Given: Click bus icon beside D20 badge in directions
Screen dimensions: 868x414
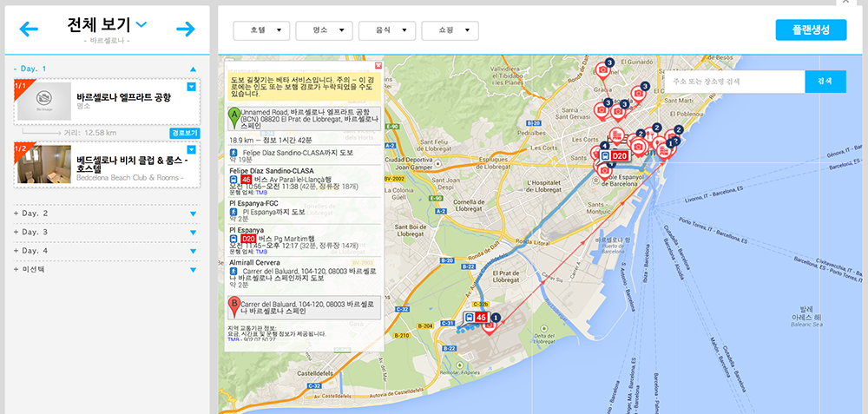Looking at the screenshot, I should pos(233,238).
